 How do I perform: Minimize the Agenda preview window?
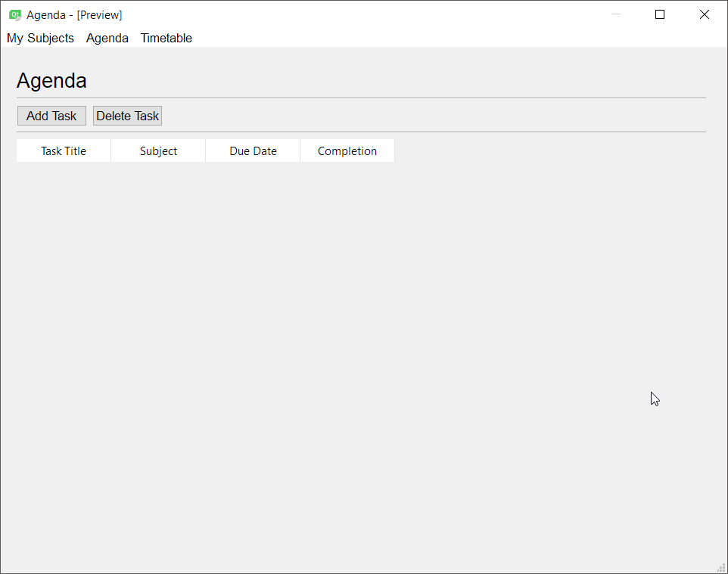[x=616, y=14]
